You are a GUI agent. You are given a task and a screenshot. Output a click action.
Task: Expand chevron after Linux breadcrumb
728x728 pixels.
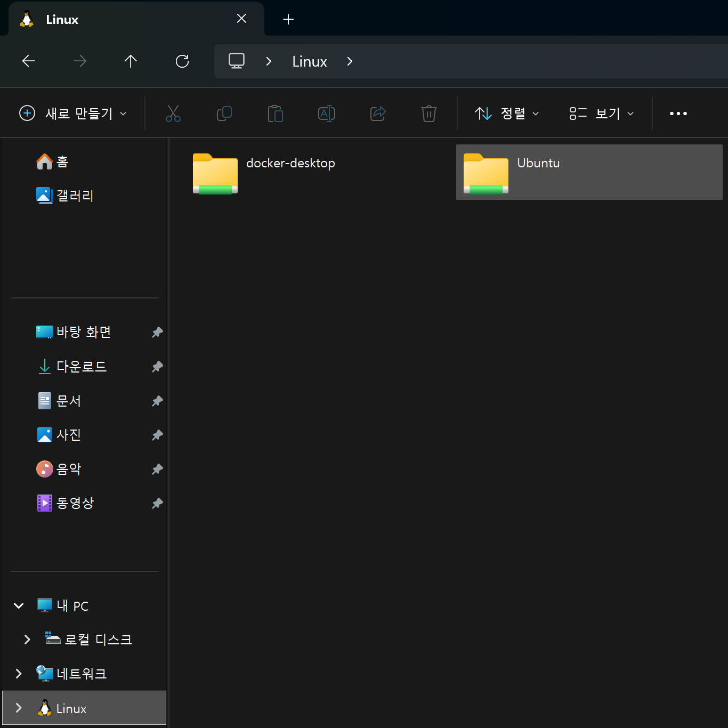350,61
